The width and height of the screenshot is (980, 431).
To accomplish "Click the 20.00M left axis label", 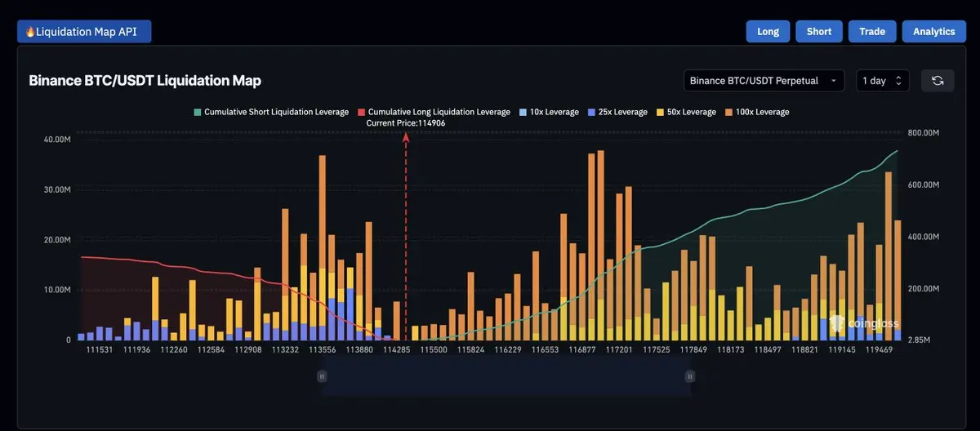I will point(58,240).
